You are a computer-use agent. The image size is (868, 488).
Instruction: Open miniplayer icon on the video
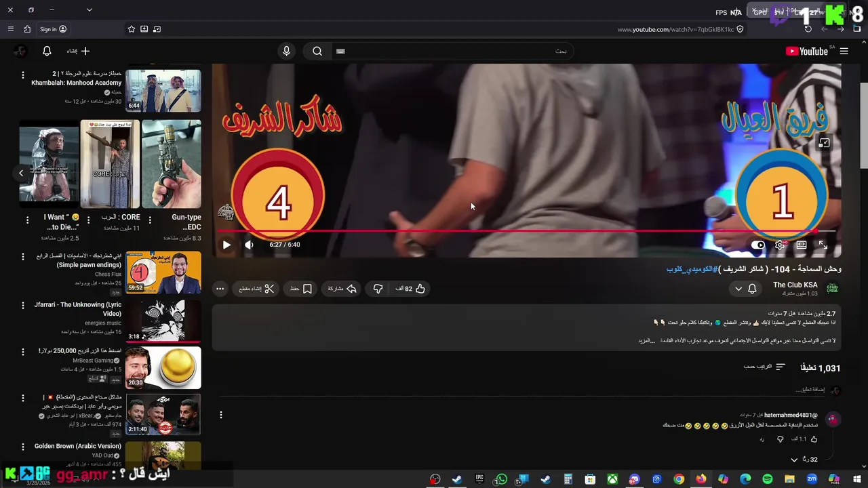pyautogui.click(x=824, y=143)
